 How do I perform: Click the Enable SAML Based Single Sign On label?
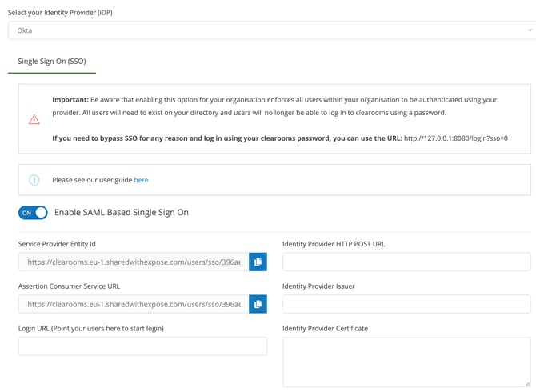121,213
